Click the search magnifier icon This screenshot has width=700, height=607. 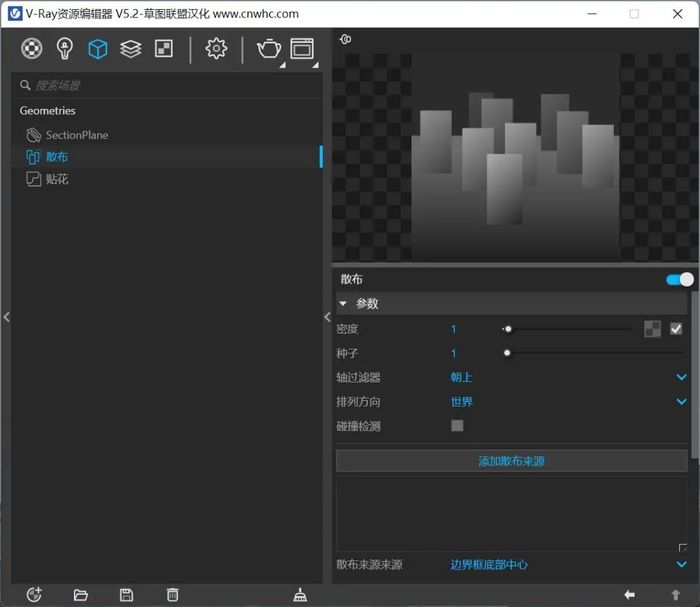tap(25, 85)
